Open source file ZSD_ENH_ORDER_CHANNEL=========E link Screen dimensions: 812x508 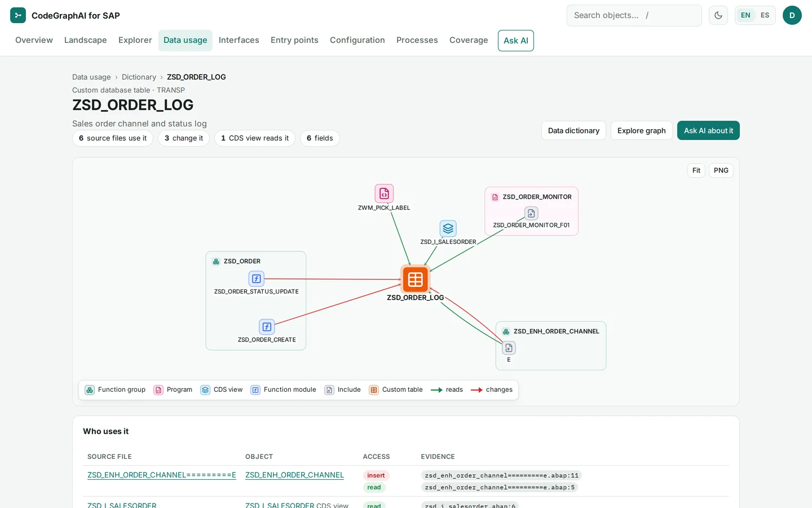click(162, 475)
